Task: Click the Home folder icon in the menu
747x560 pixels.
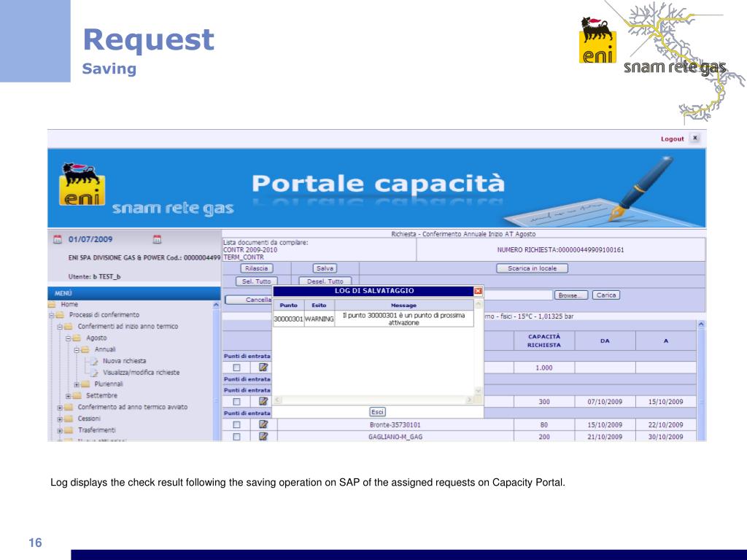Action: coord(52,304)
